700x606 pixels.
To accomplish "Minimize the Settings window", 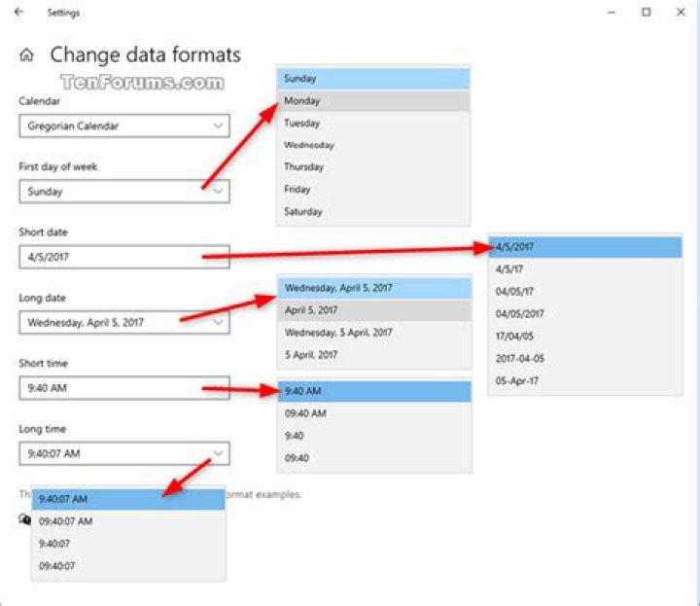I will click(x=612, y=13).
